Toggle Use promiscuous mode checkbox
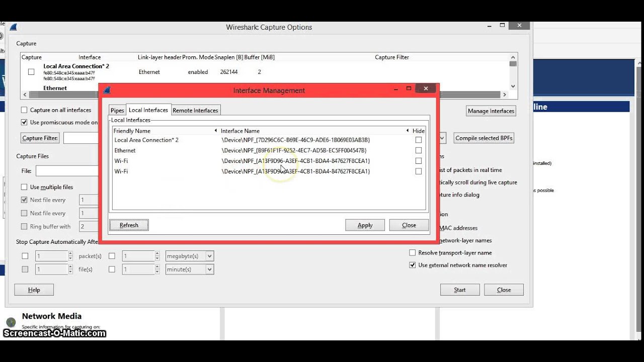The image size is (644, 362). click(x=24, y=122)
